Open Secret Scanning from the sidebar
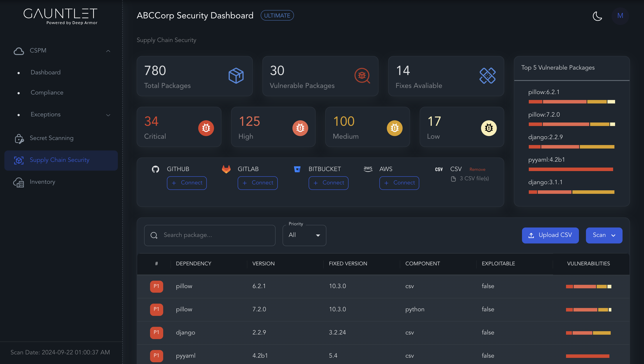Image resolution: width=644 pixels, height=364 pixels. pyautogui.click(x=51, y=138)
